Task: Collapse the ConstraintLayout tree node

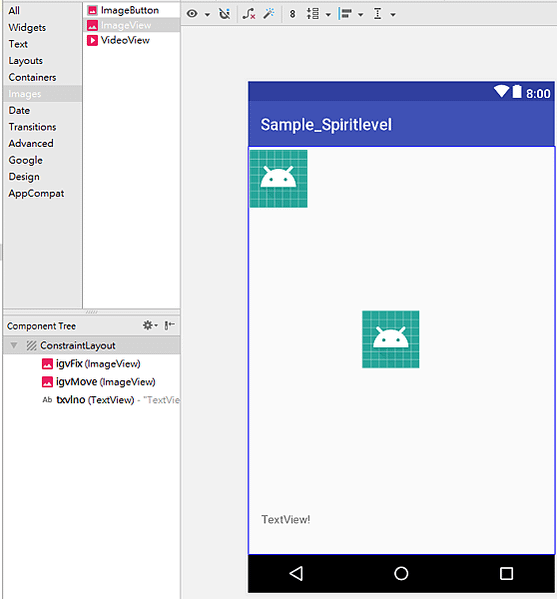Action: (x=14, y=345)
